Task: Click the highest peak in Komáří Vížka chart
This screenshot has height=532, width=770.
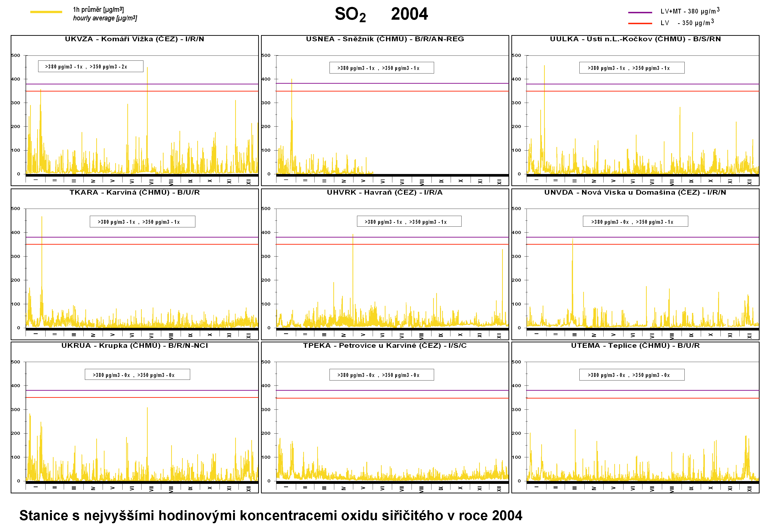Action: pyautogui.click(x=147, y=69)
